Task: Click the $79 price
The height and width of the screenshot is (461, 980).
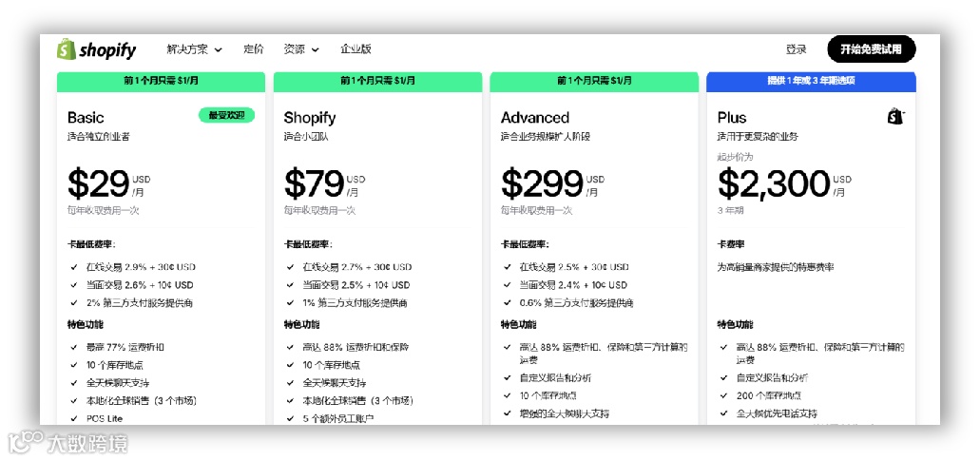Action: (x=315, y=183)
